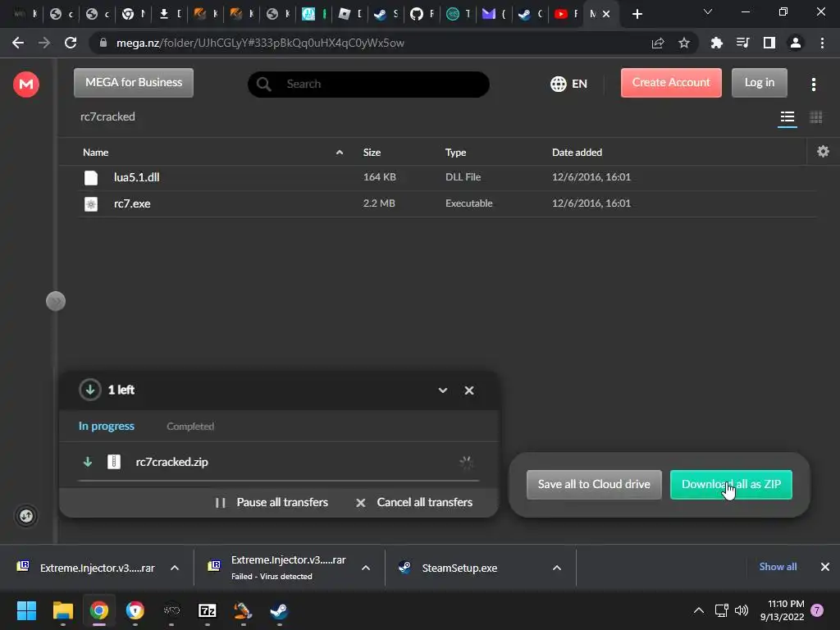Open Windows Start menu
Image resolution: width=840 pixels, height=630 pixels.
coord(26,610)
